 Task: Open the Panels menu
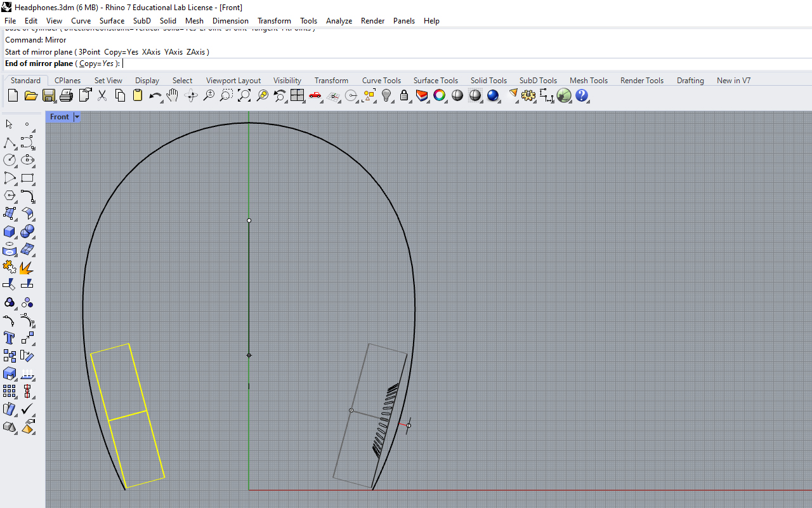[x=404, y=21]
